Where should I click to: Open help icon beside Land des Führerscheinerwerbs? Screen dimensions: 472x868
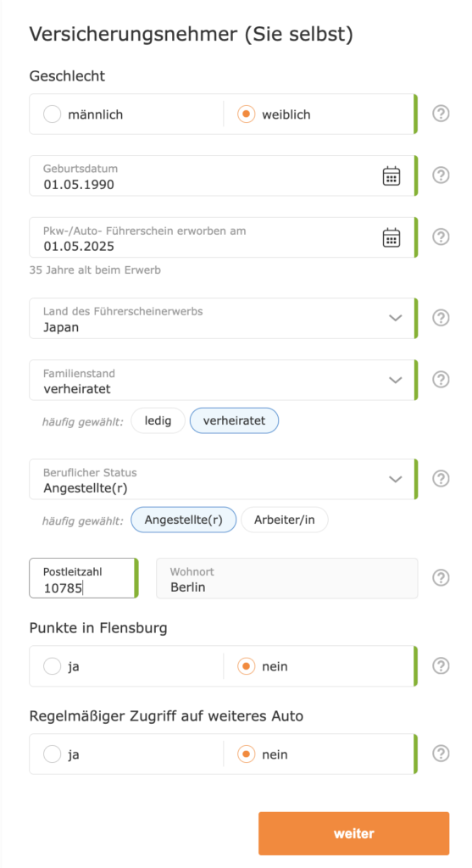coord(441,319)
